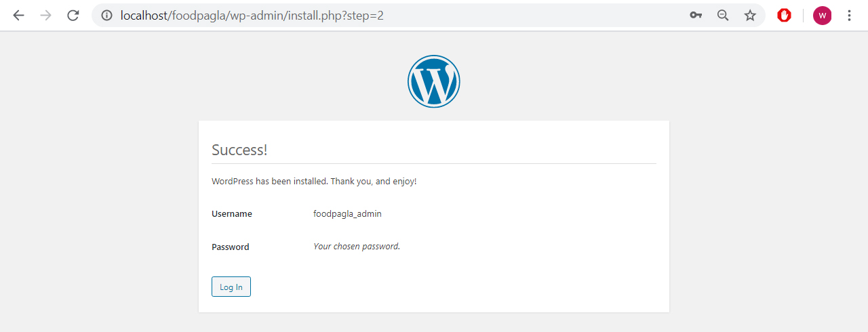This screenshot has height=332, width=868.
Task: View site information for localhost
Action: click(x=106, y=16)
